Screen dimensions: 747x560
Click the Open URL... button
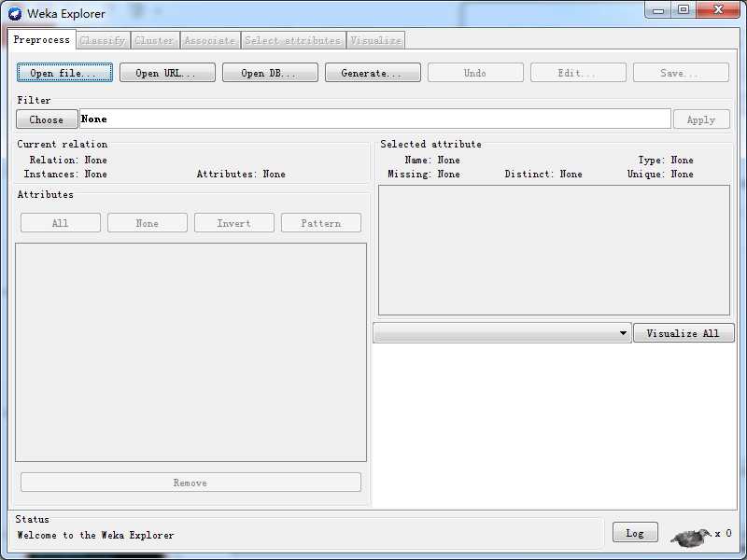pyautogui.click(x=167, y=73)
